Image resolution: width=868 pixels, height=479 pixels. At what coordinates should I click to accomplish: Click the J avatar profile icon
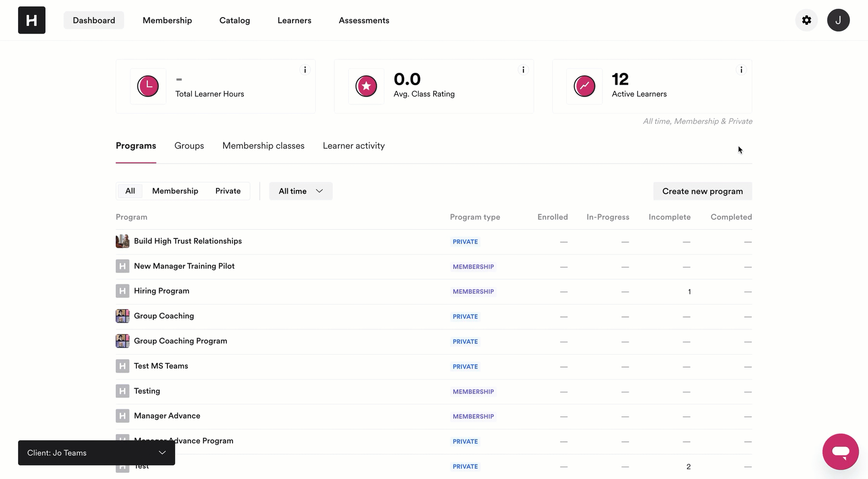(x=838, y=20)
